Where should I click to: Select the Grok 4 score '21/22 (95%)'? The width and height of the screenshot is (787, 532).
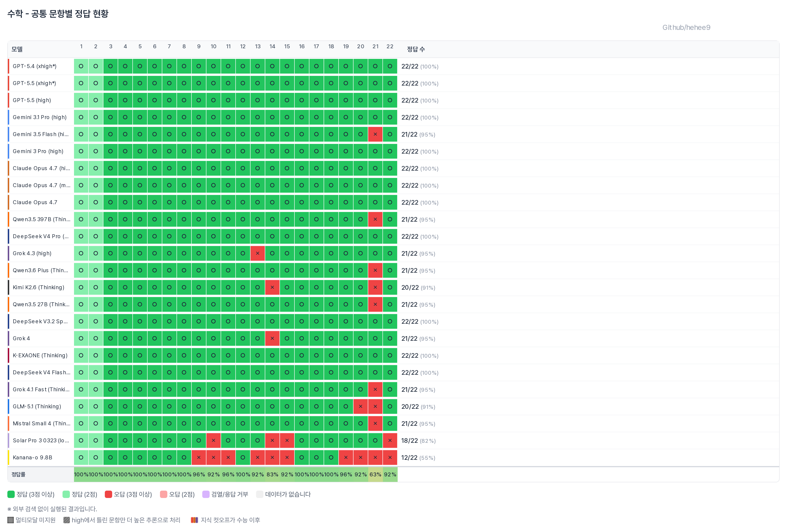pos(418,339)
